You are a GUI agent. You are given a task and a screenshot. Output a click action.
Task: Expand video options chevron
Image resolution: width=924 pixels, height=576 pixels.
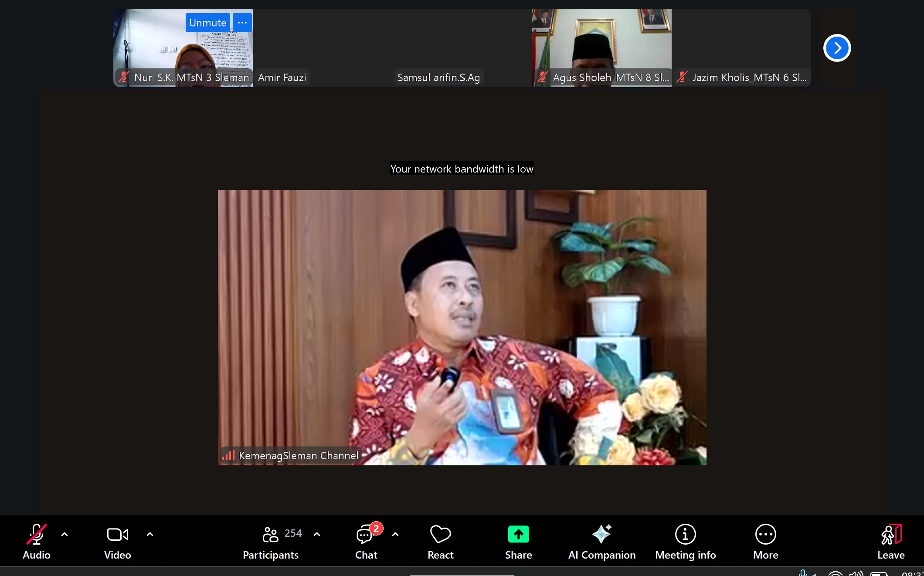coord(150,534)
